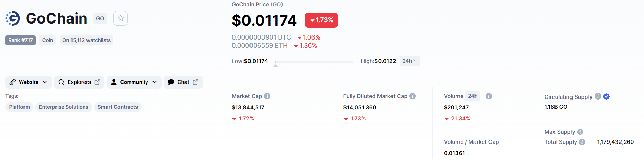Select the Platform tag
The image size is (644, 165).
pyautogui.click(x=19, y=107)
